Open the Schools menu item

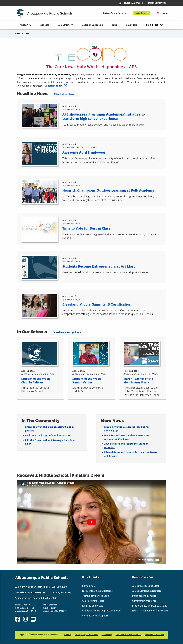pos(45,25)
